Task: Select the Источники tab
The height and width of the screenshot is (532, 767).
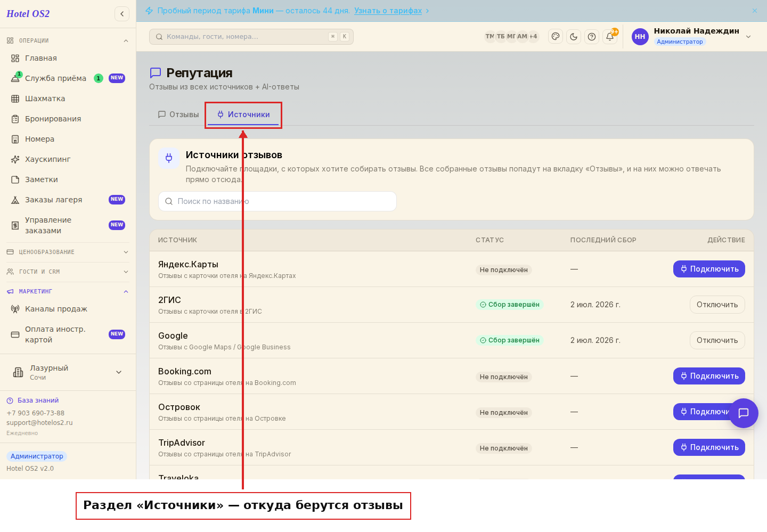Action: (x=243, y=114)
